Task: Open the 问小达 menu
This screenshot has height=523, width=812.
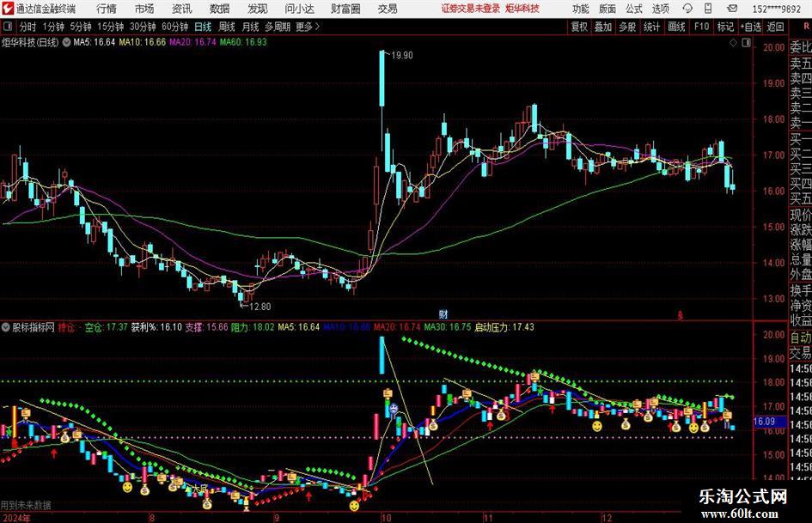Action: [299, 9]
